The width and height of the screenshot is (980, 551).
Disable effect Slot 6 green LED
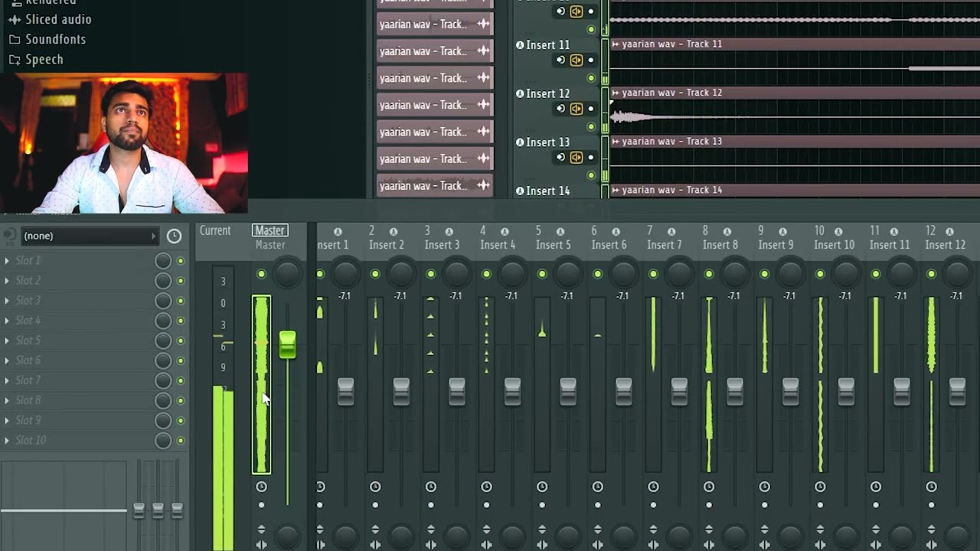(181, 360)
